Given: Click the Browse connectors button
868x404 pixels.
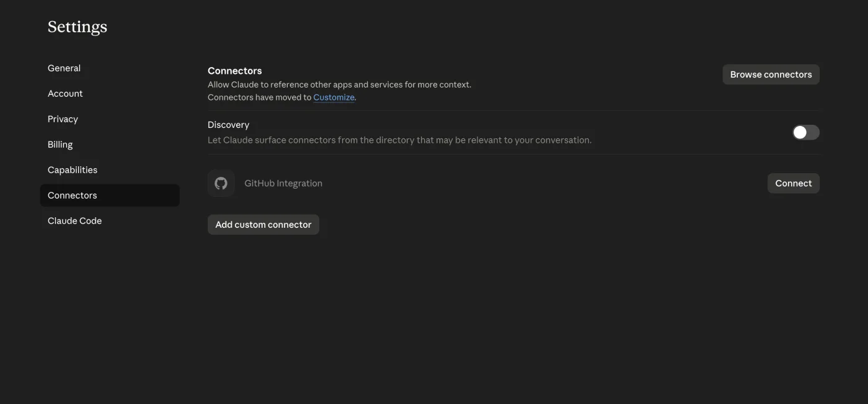Looking at the screenshot, I should 771,74.
